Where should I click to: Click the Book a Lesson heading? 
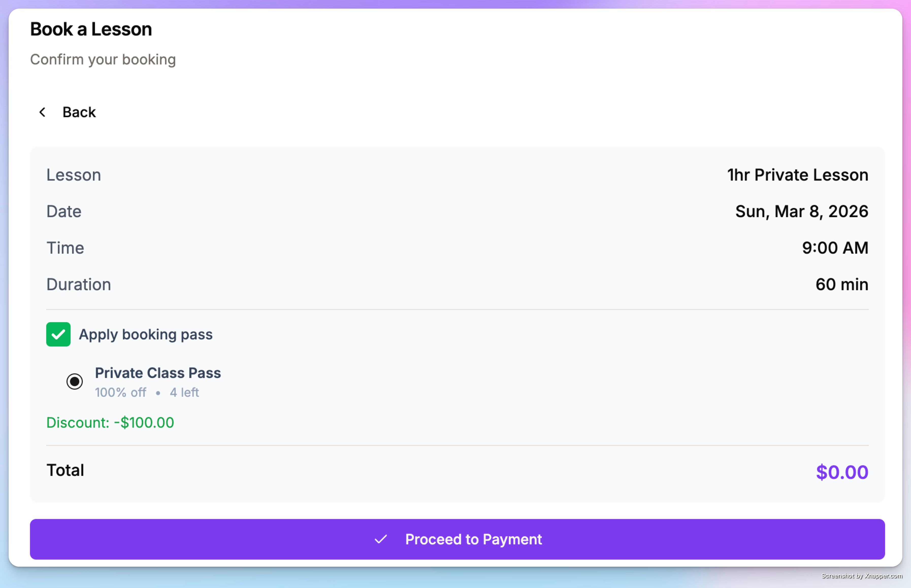coord(91,29)
